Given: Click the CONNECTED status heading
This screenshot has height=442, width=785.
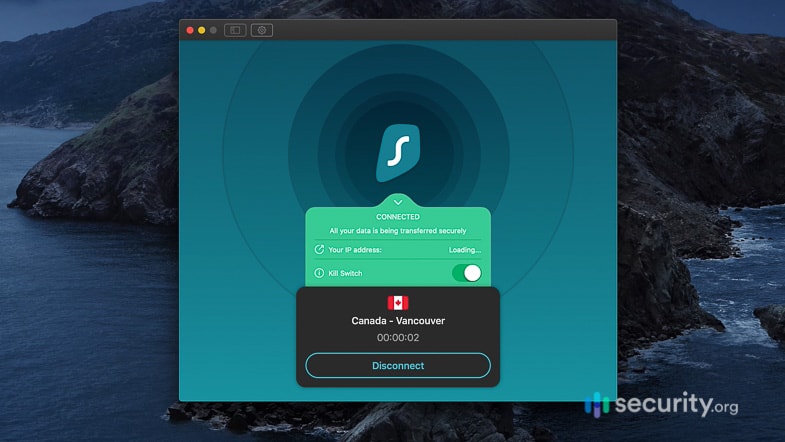Looking at the screenshot, I should (x=398, y=217).
